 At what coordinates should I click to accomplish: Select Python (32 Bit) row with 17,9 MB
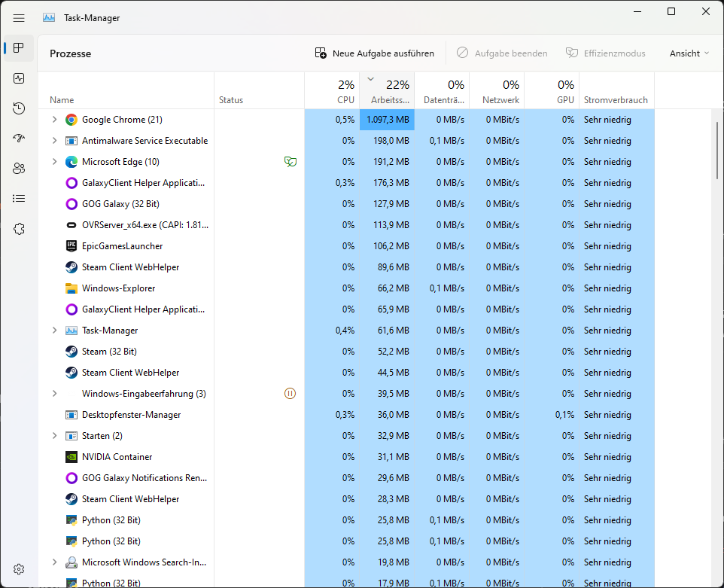pos(346,582)
